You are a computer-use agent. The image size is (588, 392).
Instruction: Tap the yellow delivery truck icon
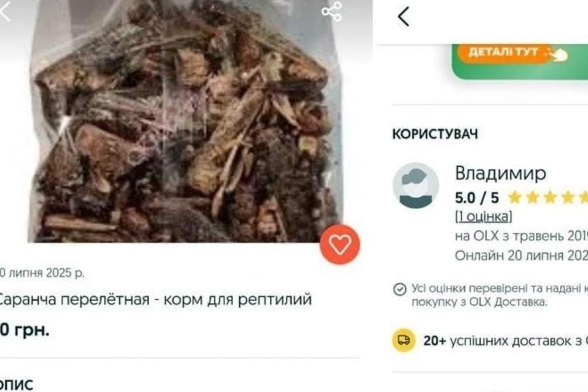404,340
